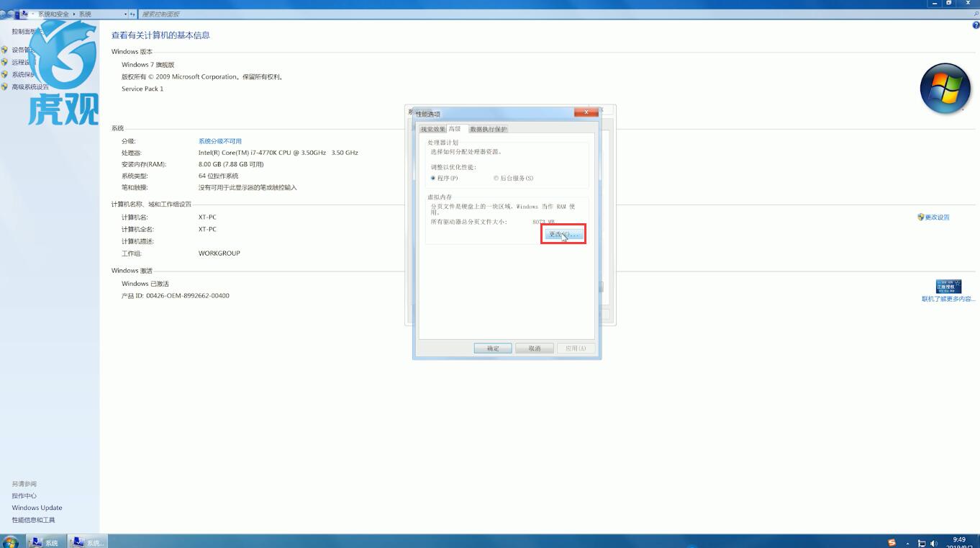Click the 更改(C)... virtual memory button
Image resolution: width=980 pixels, height=548 pixels.
[x=563, y=234]
